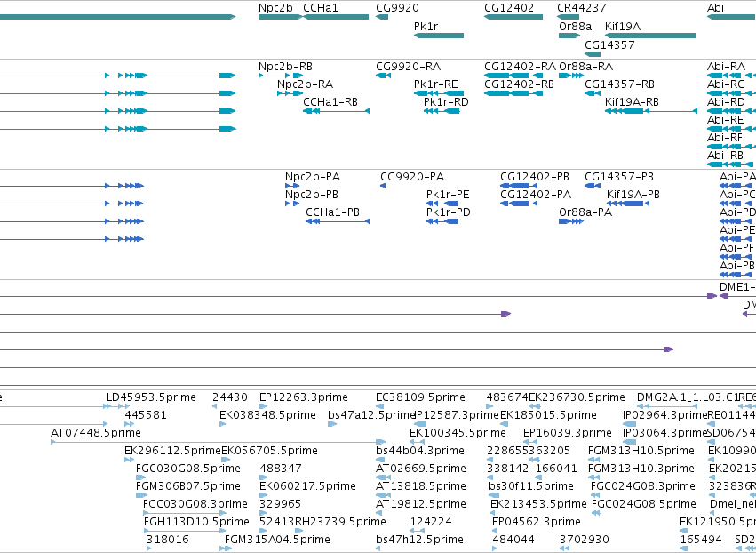756x553 pixels.
Task: Select the Pk1r-PE protein label
Action: pyautogui.click(x=448, y=195)
